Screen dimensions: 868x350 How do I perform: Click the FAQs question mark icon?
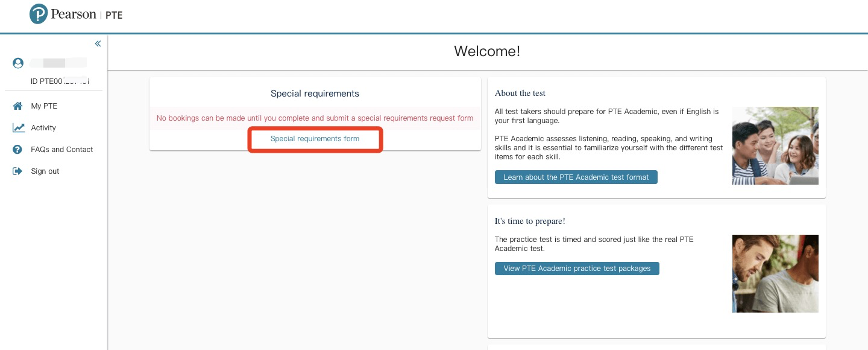tap(17, 150)
